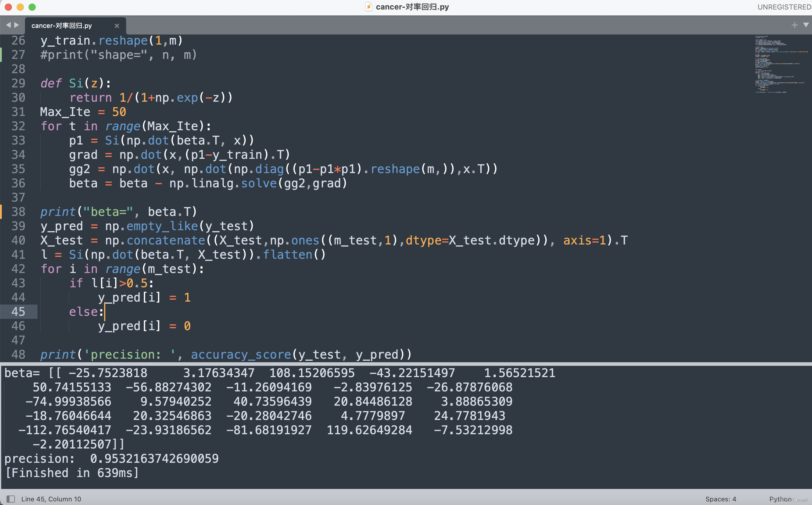This screenshot has height=505, width=812.
Task: Open Python syntax selector in status bar
Action: pyautogui.click(x=780, y=499)
